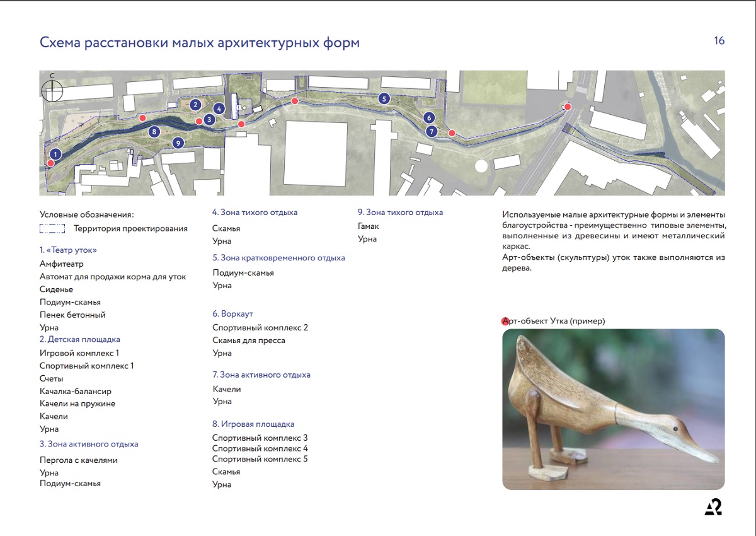The width and height of the screenshot is (756, 536).
Task: Click the logo in bottom-right page corner
Action: [x=713, y=506]
